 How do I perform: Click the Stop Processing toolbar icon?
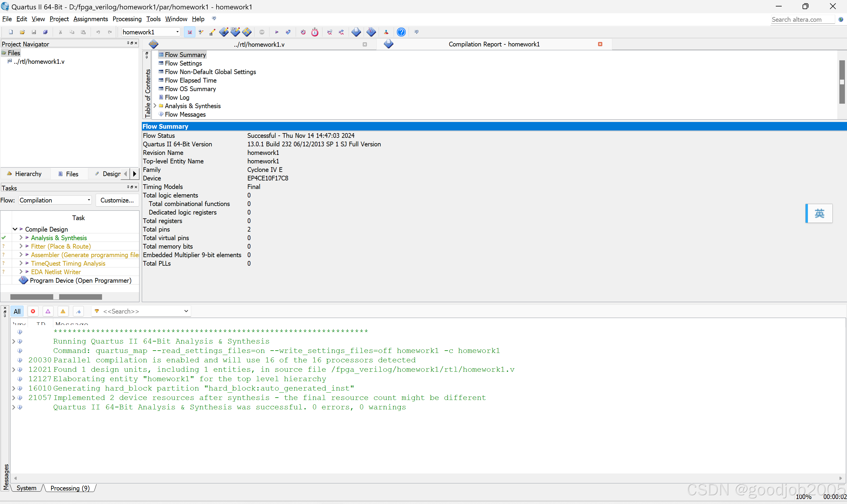pos(262,32)
